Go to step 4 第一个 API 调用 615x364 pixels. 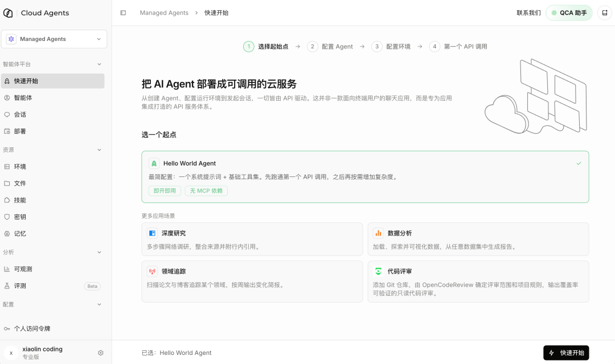458,47
